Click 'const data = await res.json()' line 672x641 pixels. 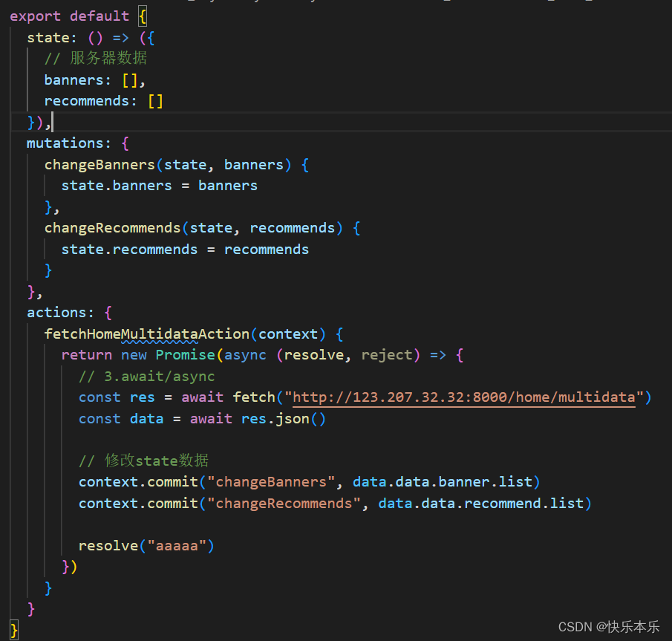202,418
